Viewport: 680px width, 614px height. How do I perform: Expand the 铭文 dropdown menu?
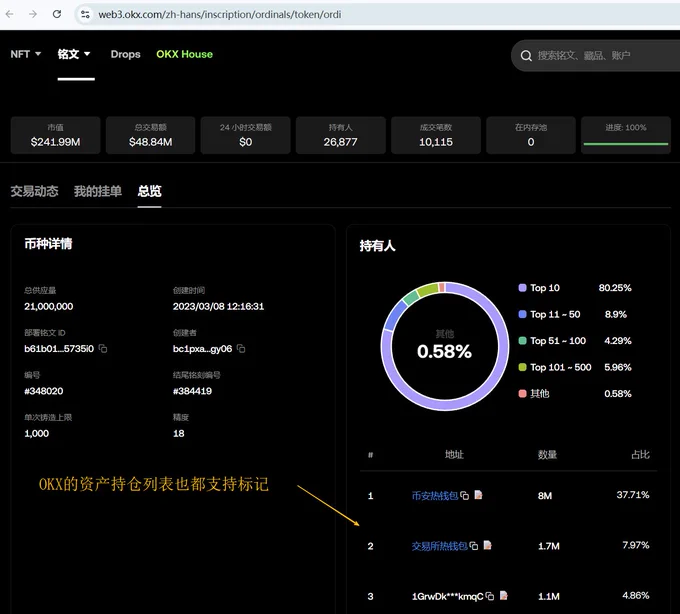[x=74, y=54]
